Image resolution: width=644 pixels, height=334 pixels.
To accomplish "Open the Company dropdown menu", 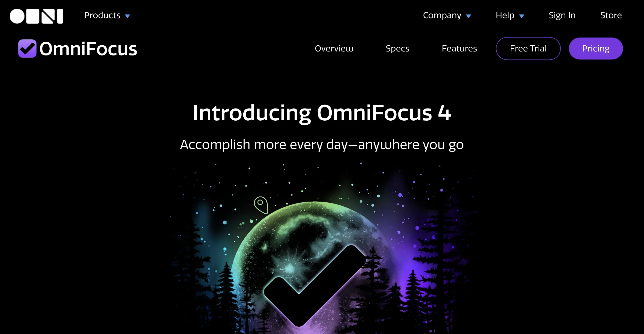I will tap(447, 15).
